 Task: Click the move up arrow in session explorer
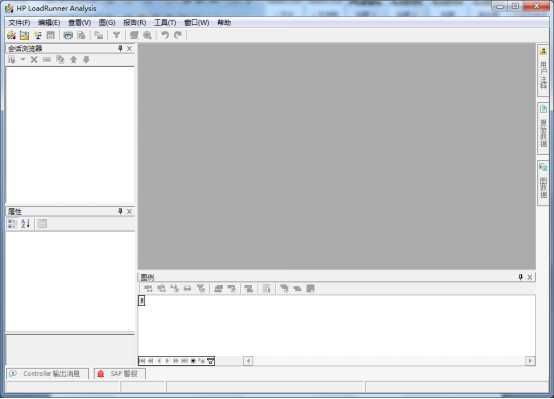coord(73,60)
